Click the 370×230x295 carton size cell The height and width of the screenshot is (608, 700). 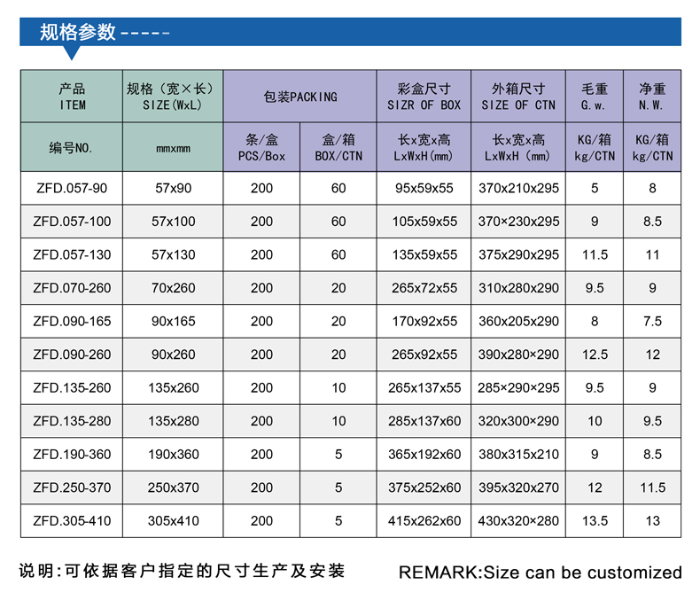pos(518,222)
